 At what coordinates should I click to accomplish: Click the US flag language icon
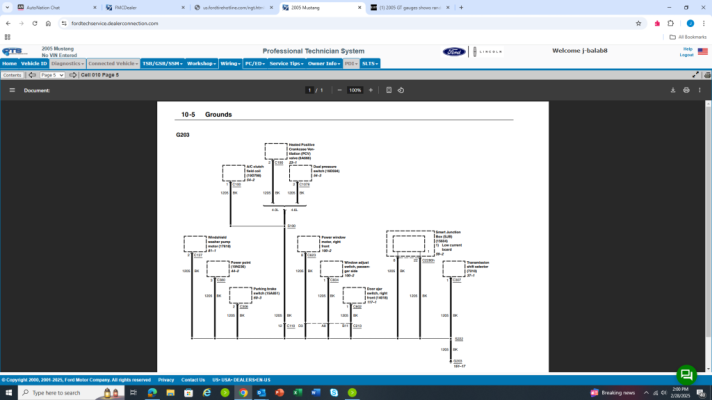point(702,51)
